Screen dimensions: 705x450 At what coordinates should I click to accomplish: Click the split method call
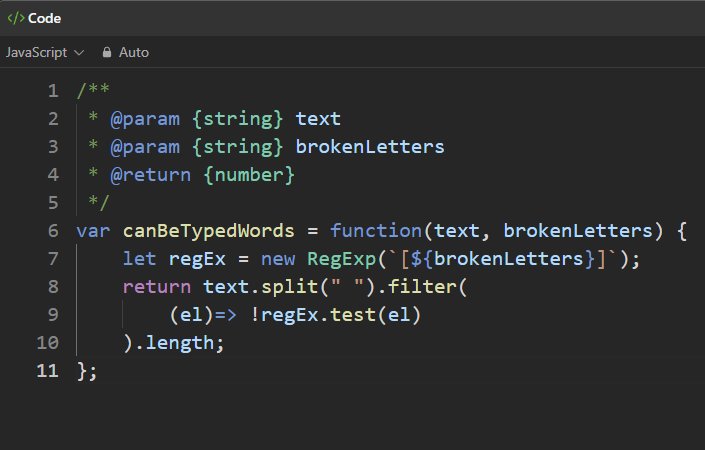[290, 287]
